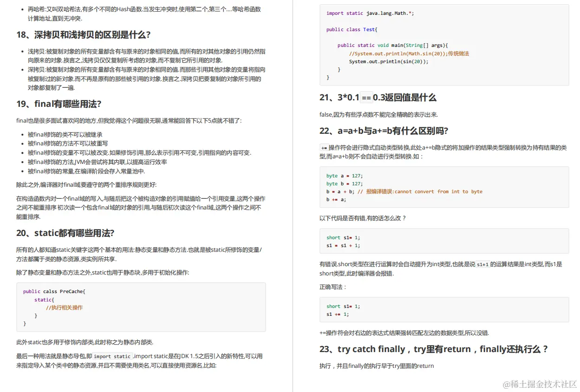The image size is (580, 392).
Task: Click heading 21 about 3*0.1 == 0.3
Action: [378, 98]
